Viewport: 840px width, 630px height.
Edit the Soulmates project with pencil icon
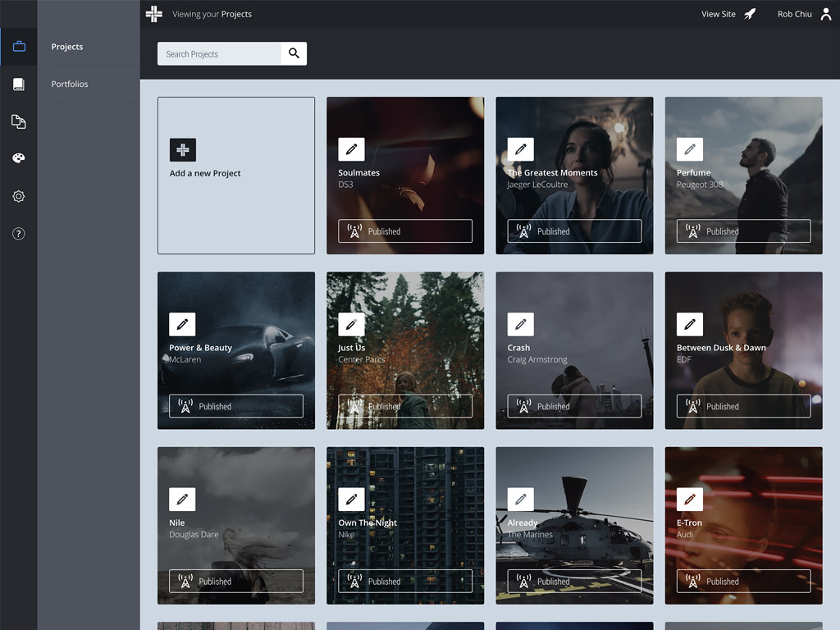351,149
